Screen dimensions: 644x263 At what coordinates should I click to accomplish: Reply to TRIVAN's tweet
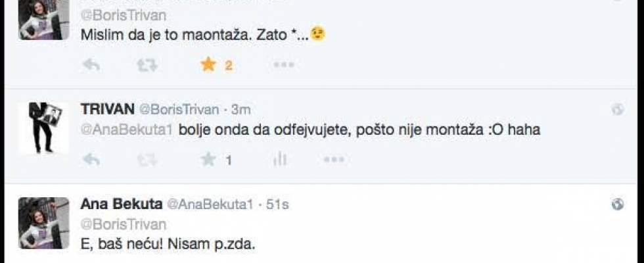tap(91, 159)
